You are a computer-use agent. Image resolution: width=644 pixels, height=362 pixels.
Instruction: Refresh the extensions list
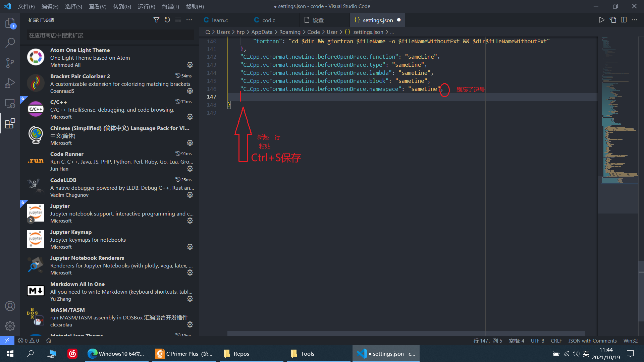point(167,20)
